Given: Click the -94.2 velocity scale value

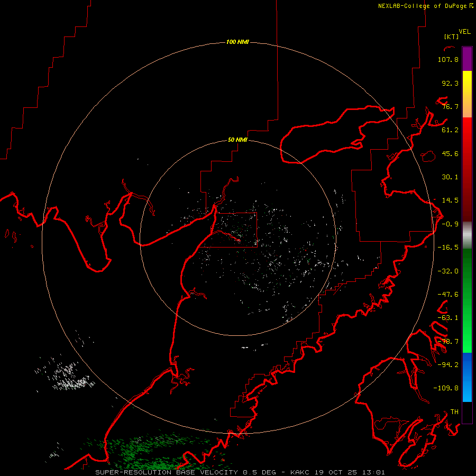Looking at the screenshot, I should 448,364.
